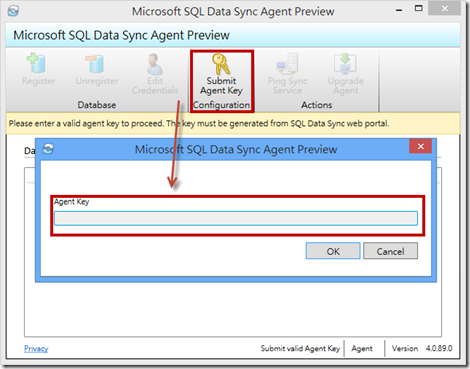Open the Privacy link

(x=36, y=349)
